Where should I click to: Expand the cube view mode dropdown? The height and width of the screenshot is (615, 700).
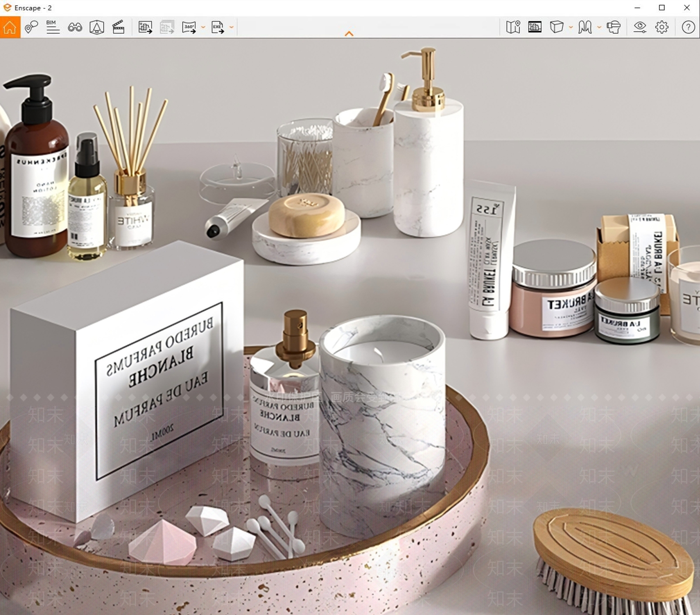click(x=571, y=27)
